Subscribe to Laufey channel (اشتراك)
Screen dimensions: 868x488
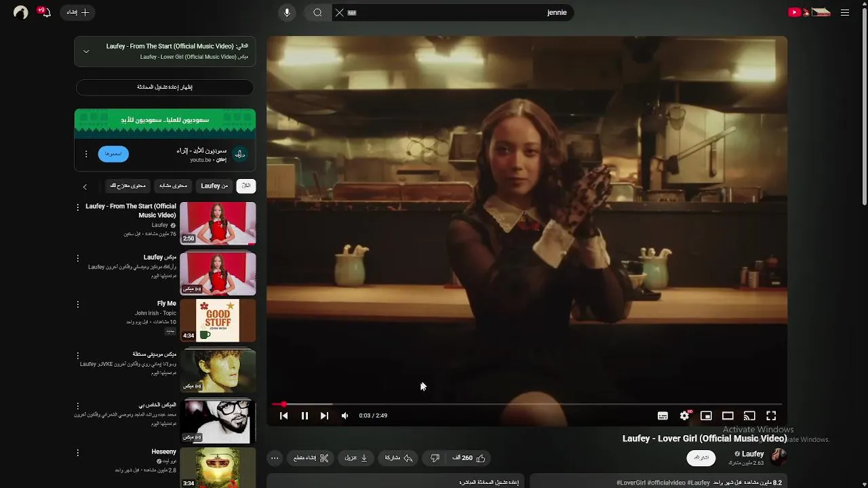point(701,457)
